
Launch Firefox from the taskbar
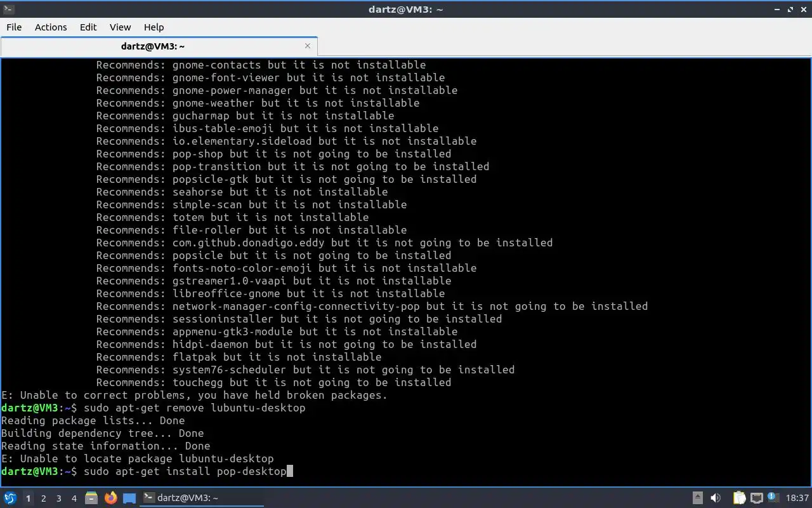[x=111, y=498]
